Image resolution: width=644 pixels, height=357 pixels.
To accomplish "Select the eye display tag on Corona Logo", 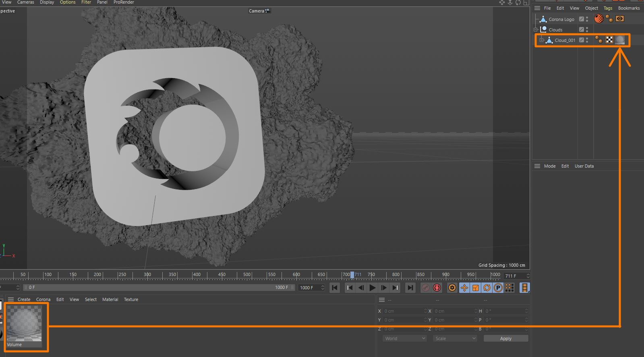I will 620,19.
